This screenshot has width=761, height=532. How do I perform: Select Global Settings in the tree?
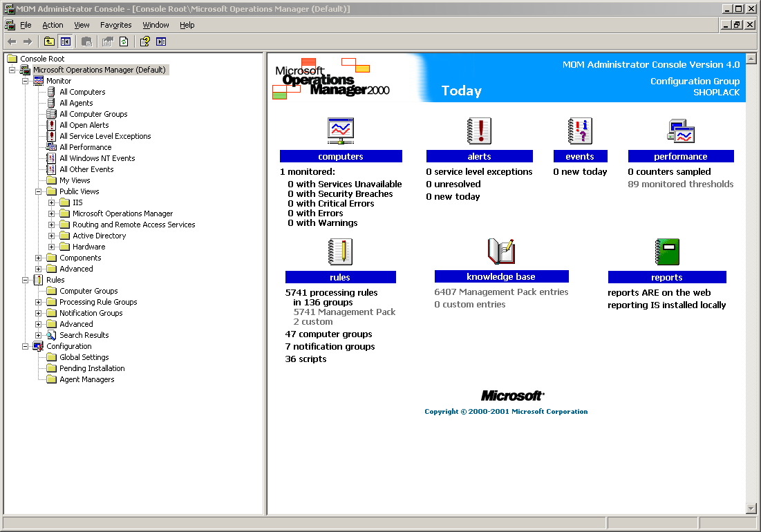tap(84, 357)
